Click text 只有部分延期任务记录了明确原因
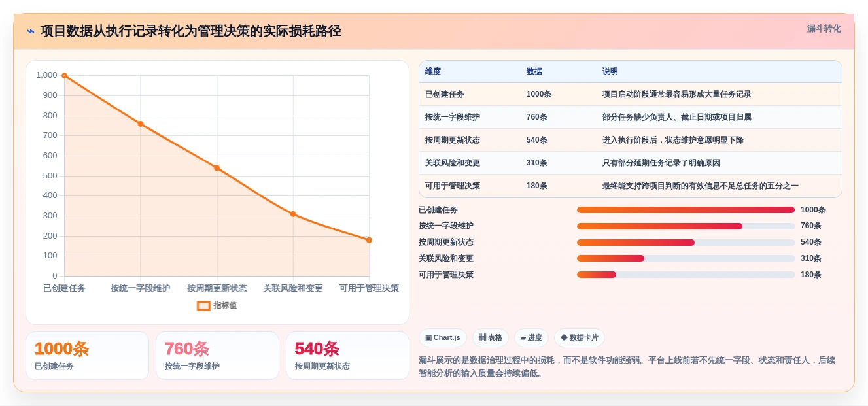Image resolution: width=868 pixels, height=406 pixels. (661, 163)
